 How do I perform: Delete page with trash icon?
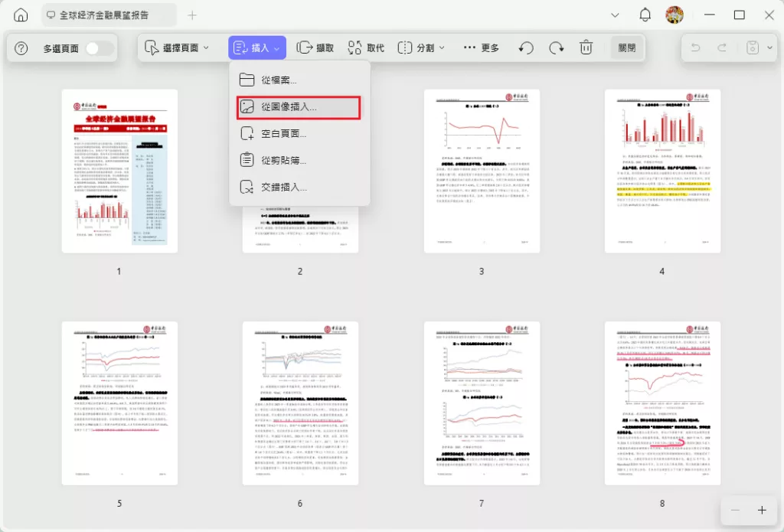(586, 47)
